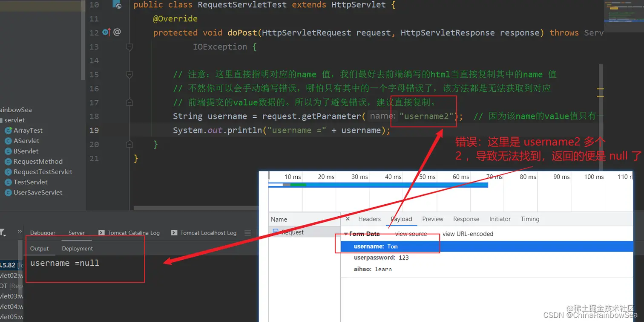The width and height of the screenshot is (644, 322).
Task: Click the RequestServletTest class name in code
Action: point(242,5)
